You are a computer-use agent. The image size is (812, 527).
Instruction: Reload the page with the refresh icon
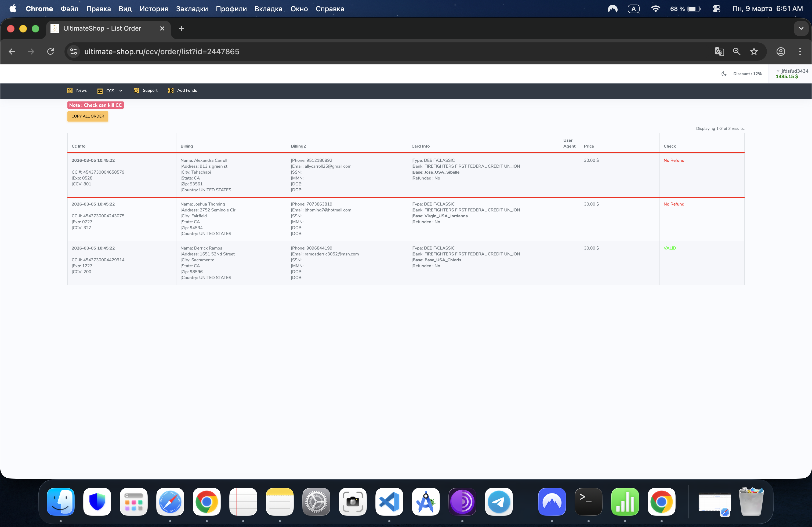click(50, 52)
